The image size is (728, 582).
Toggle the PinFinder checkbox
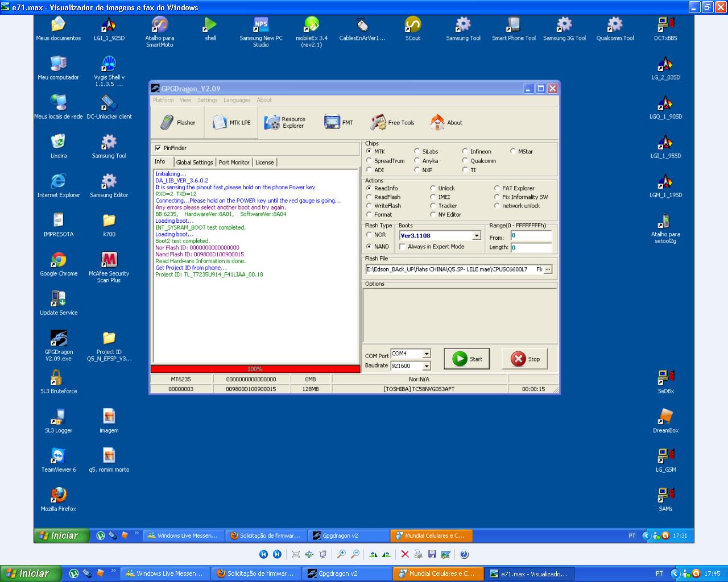pyautogui.click(x=158, y=148)
